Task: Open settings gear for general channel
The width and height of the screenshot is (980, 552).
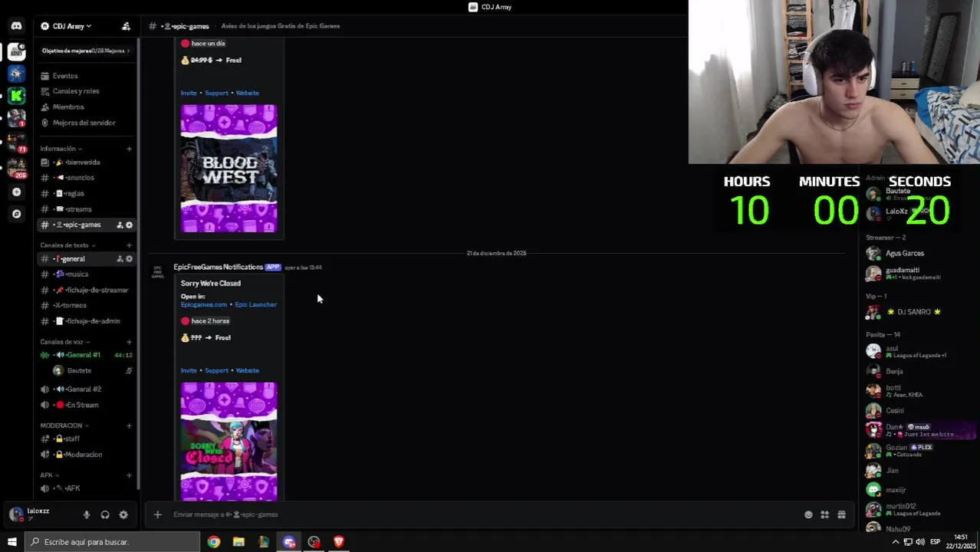Action: coord(129,259)
